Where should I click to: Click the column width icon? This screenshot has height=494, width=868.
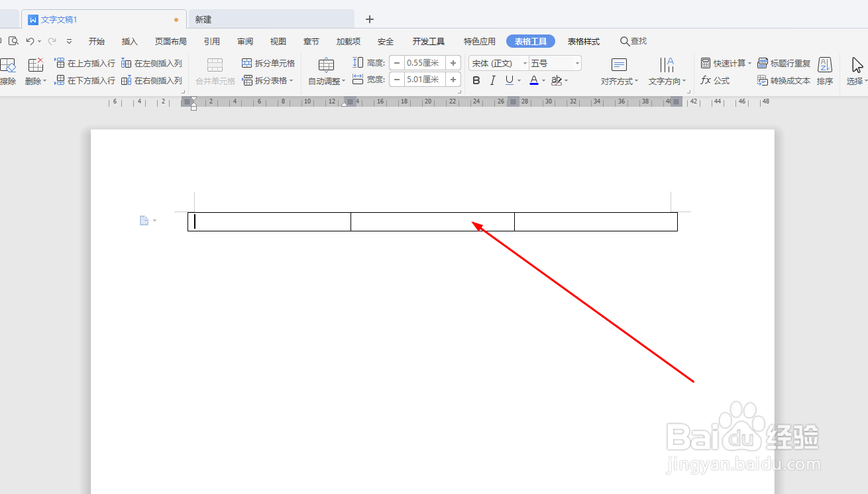tap(358, 80)
